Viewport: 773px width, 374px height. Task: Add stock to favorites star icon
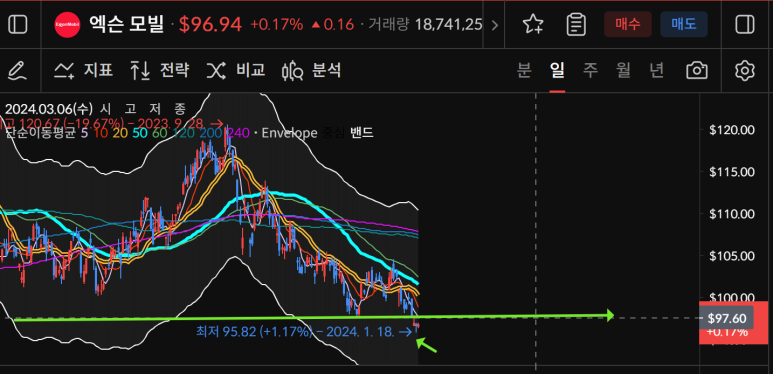click(x=533, y=24)
